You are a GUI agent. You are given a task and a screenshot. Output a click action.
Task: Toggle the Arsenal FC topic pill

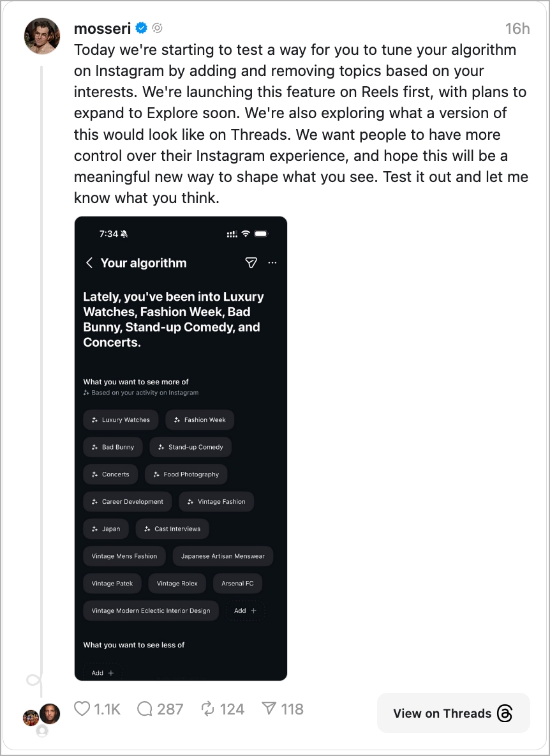pyautogui.click(x=237, y=583)
